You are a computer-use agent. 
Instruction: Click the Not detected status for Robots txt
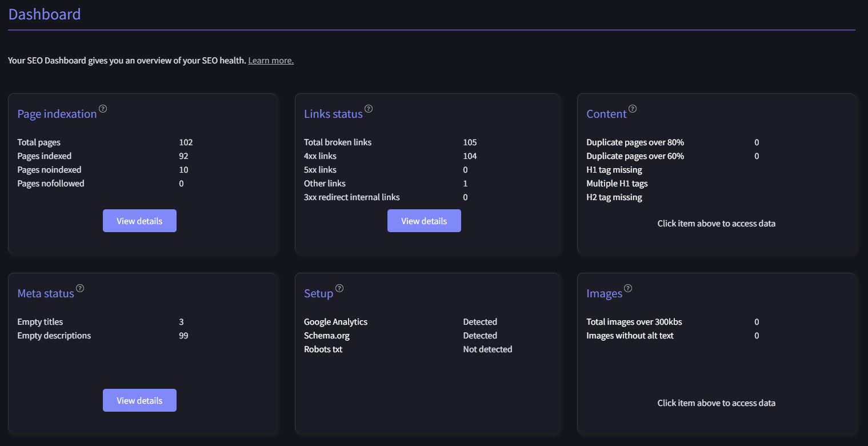487,349
